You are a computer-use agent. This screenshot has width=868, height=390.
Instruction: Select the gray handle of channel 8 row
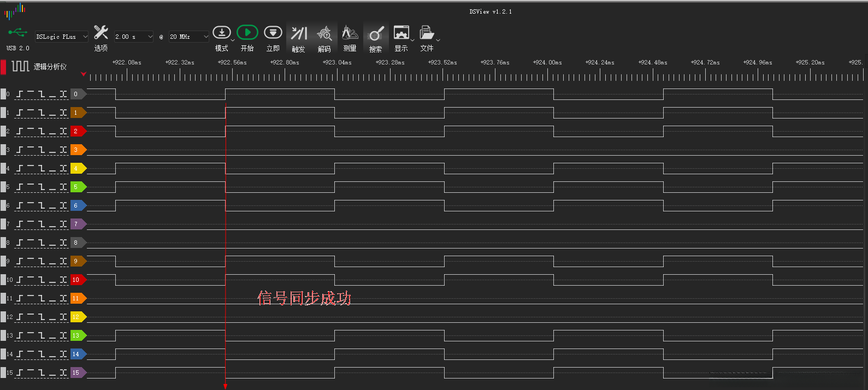[x=3, y=243]
